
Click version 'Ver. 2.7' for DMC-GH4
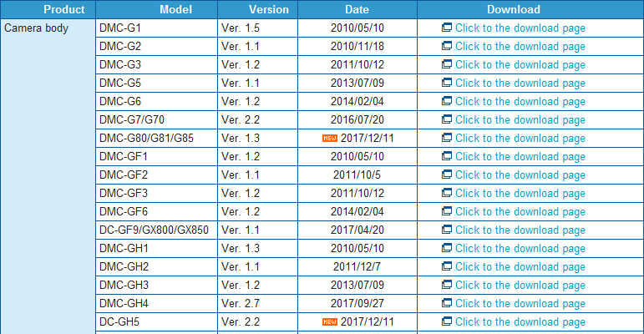click(241, 303)
